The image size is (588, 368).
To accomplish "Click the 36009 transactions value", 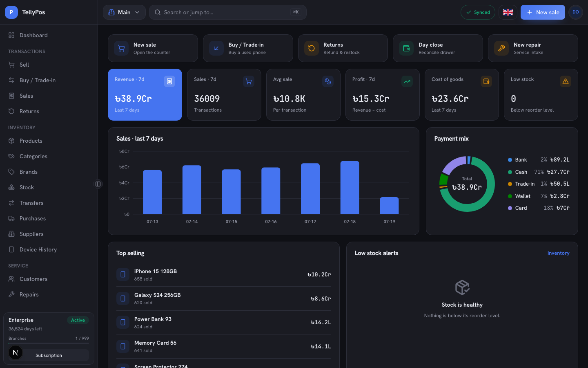I will [207, 99].
